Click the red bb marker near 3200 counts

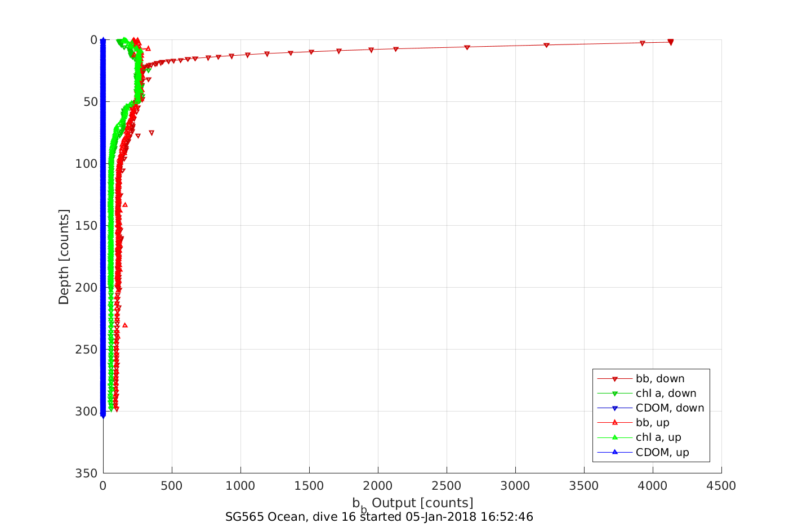546,45
